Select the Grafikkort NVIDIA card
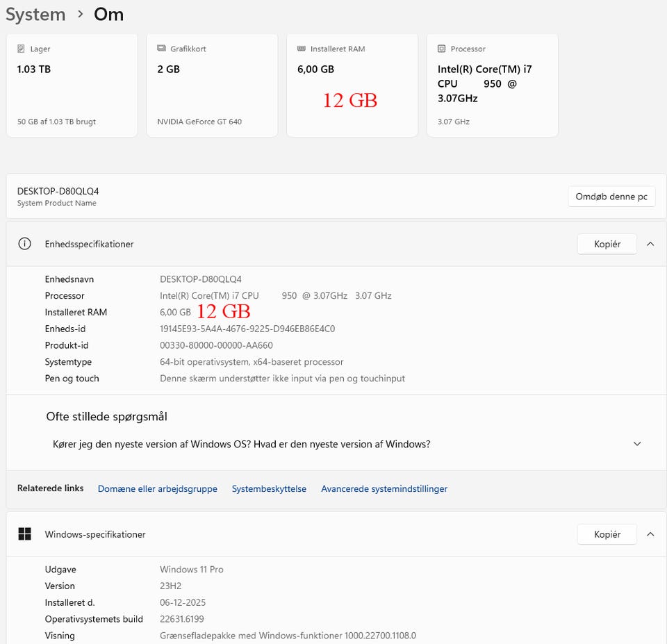The image size is (667, 644). pyautogui.click(x=212, y=85)
